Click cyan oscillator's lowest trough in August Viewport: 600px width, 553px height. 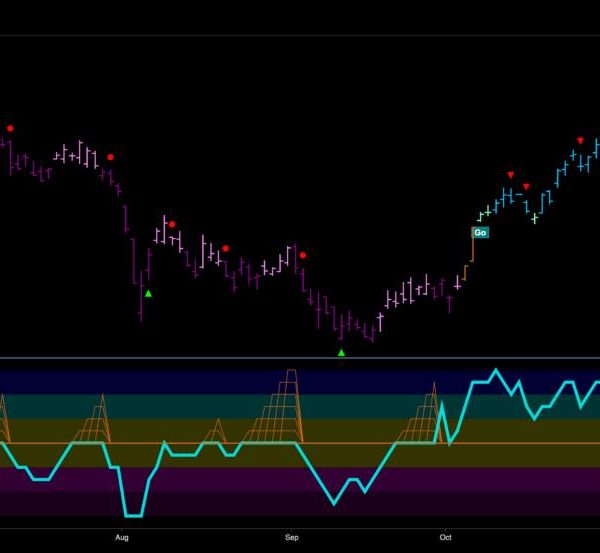pyautogui.click(x=134, y=516)
